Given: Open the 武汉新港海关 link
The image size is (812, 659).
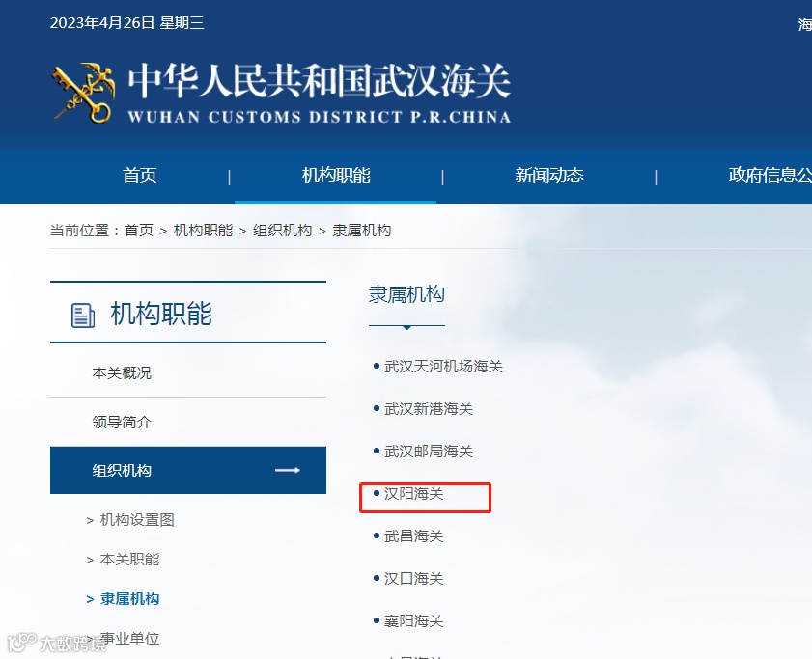Looking at the screenshot, I should coord(429,409).
